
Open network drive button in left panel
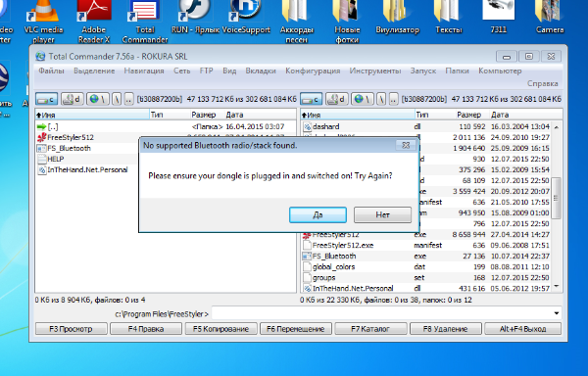pos(98,99)
